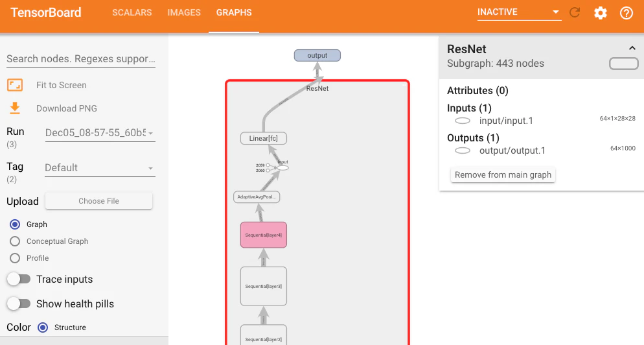The height and width of the screenshot is (345, 644).
Task: Click the Fit to Screen icon
Action: [x=15, y=85]
